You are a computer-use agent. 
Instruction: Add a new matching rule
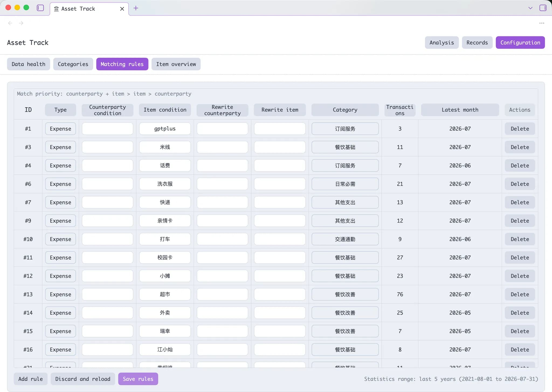[30, 379]
